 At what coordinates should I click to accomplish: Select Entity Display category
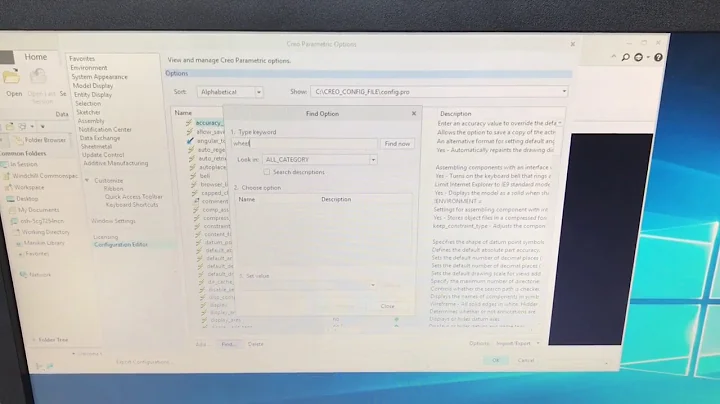[x=93, y=95]
